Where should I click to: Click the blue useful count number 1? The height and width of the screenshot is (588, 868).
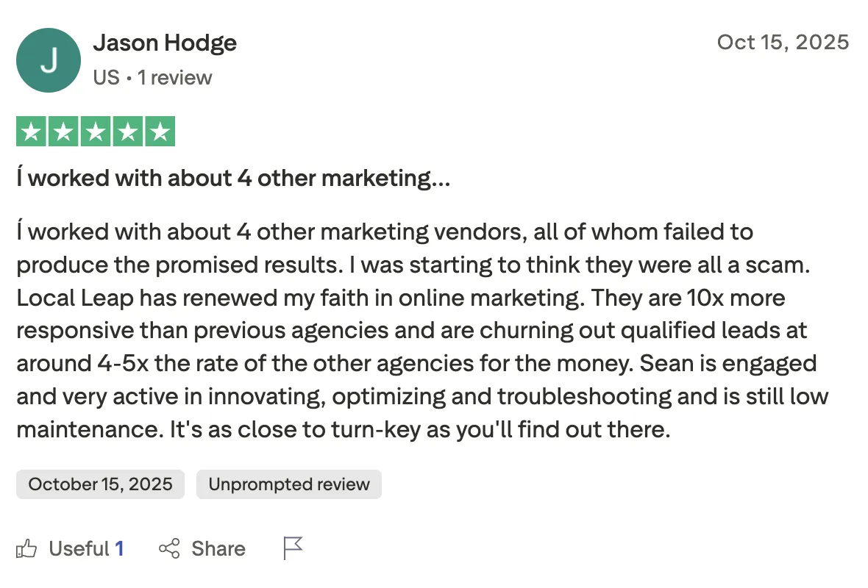tap(119, 549)
